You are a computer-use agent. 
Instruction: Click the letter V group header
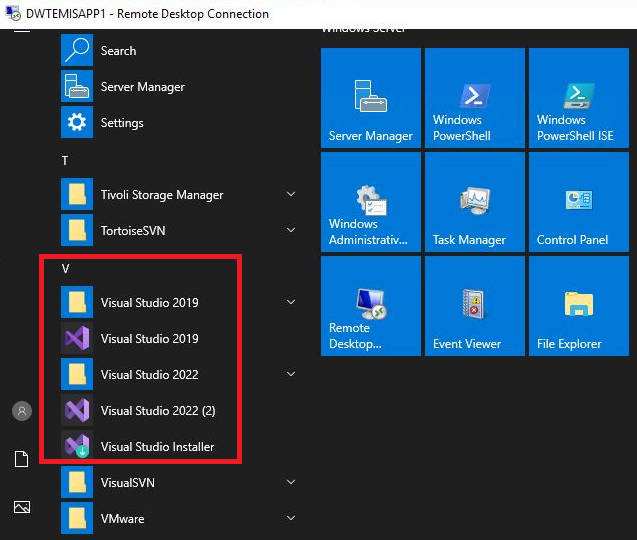click(65, 269)
